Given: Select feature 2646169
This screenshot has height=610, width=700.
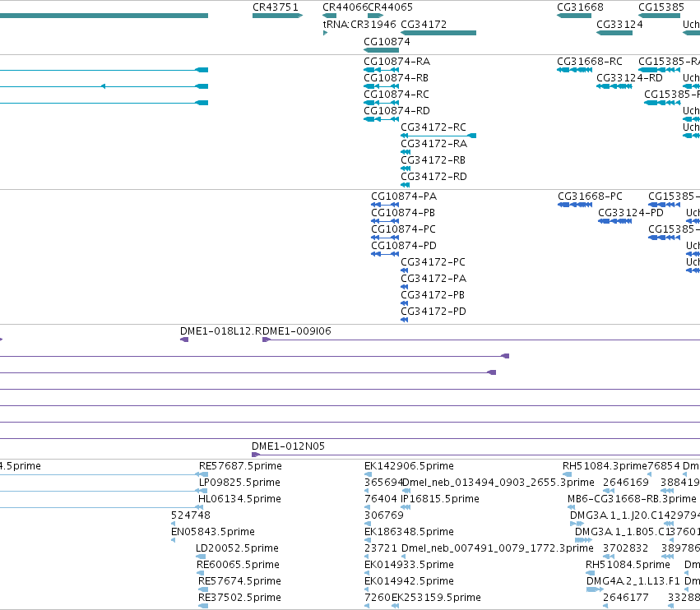Looking at the screenshot, I should [x=625, y=483].
